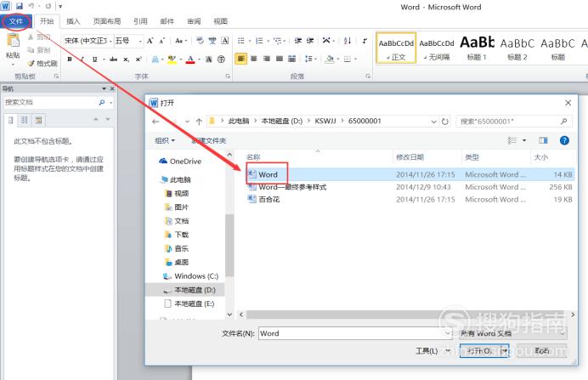The width and height of the screenshot is (588, 380).
Task: Apply yellow text highlight color
Action: pyautogui.click(x=172, y=59)
